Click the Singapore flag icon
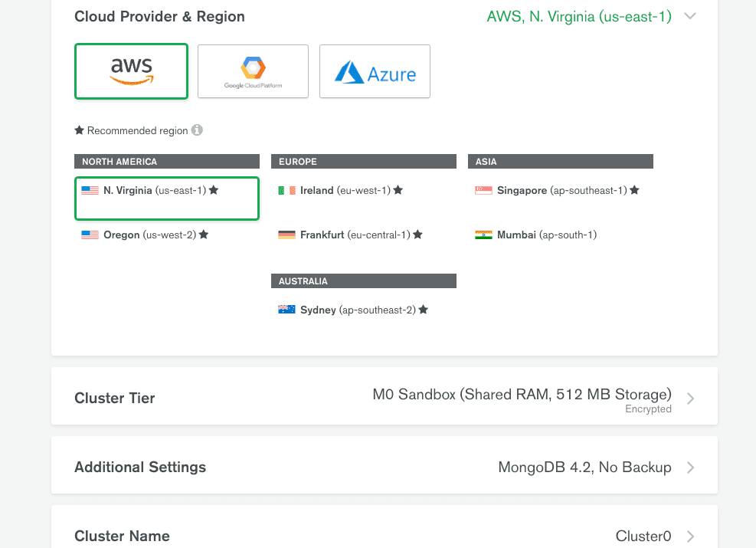 tap(483, 190)
